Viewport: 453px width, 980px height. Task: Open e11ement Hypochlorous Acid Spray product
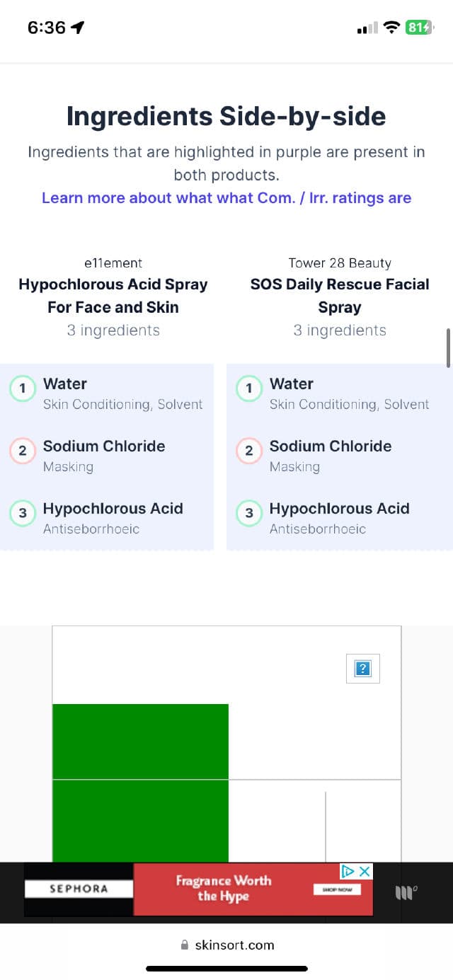point(113,296)
